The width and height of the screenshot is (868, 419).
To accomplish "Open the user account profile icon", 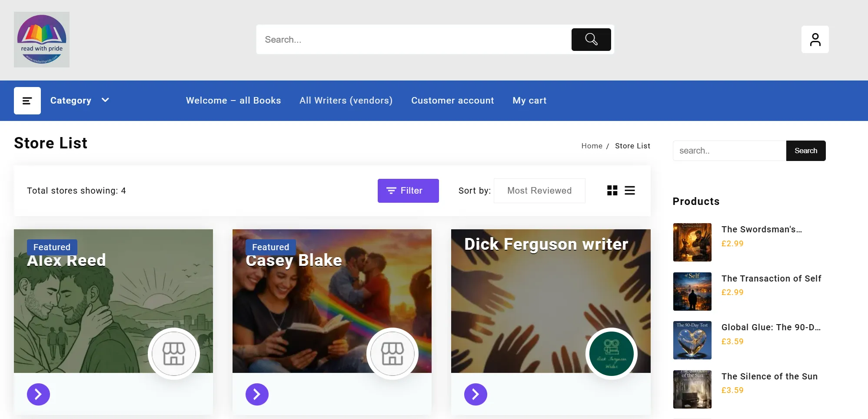I will coord(815,40).
